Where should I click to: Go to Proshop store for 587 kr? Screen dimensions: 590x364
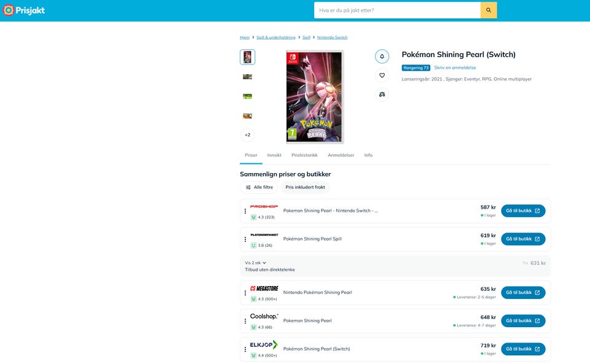click(523, 211)
